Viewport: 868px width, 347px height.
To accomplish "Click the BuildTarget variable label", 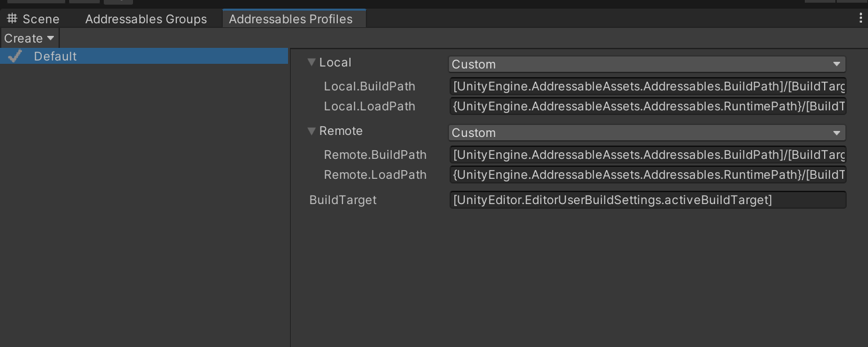I will [343, 200].
